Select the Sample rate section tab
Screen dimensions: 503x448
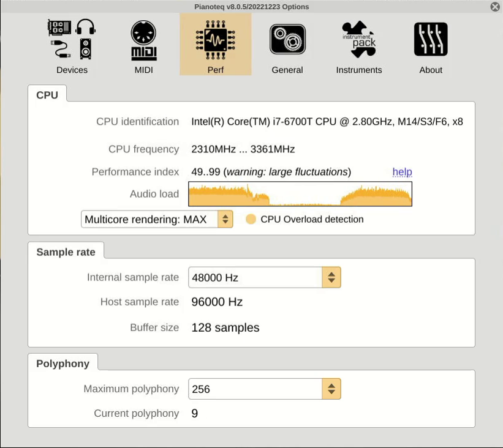(x=66, y=252)
